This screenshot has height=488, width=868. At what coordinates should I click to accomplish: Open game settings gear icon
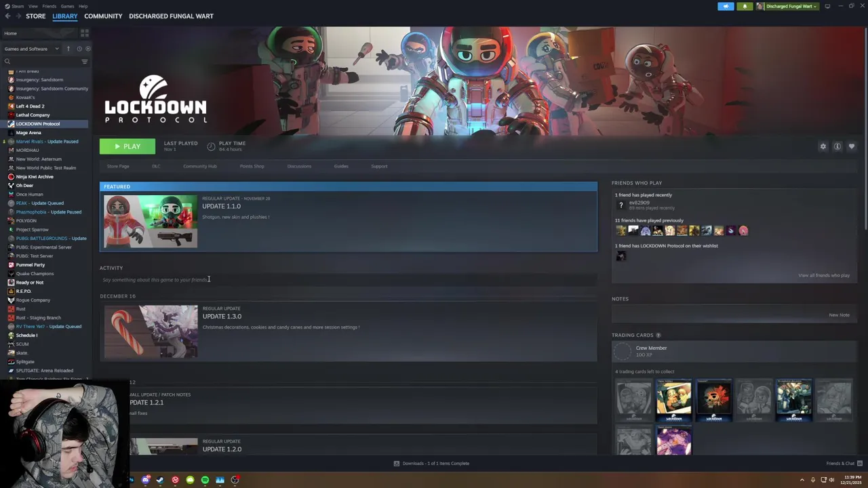pos(823,146)
